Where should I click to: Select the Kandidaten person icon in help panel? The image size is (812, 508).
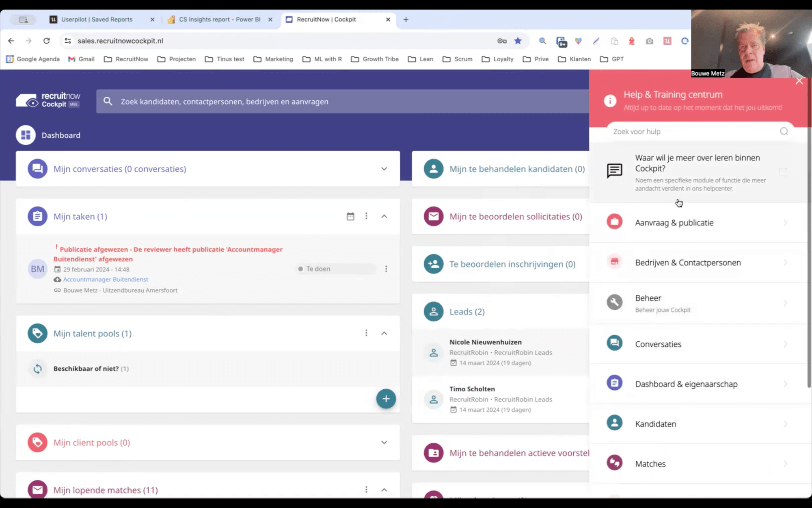tap(614, 423)
